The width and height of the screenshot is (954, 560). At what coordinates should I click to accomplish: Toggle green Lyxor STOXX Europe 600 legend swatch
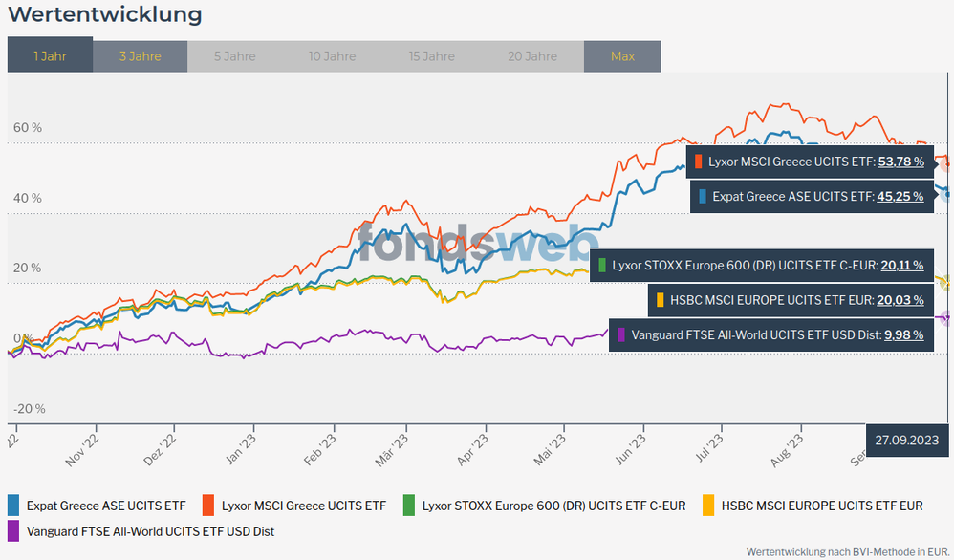408,505
